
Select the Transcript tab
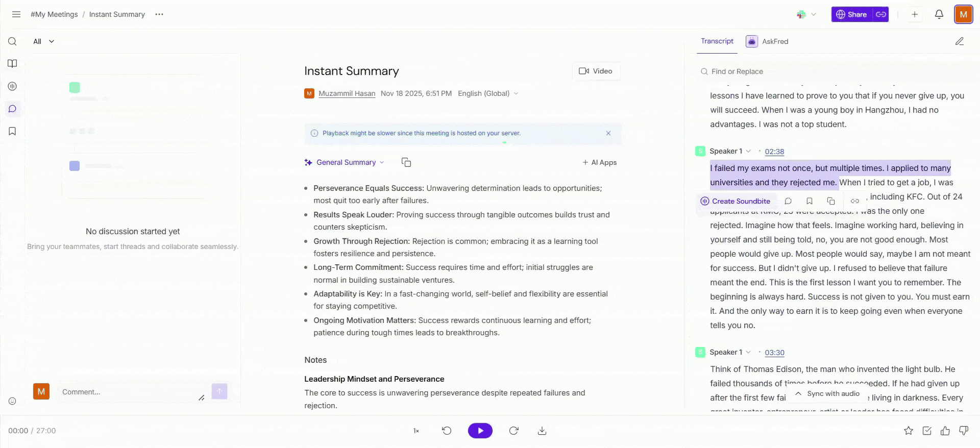(x=717, y=41)
